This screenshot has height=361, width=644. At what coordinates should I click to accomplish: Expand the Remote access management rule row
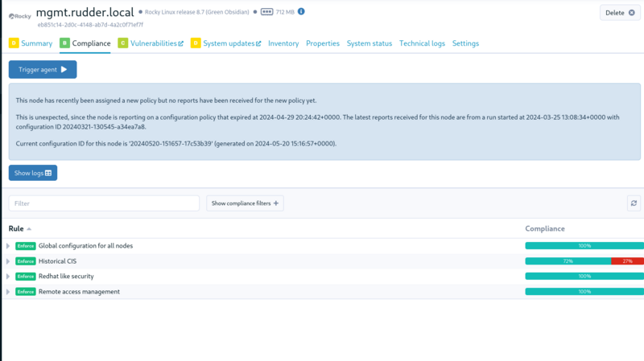pyautogui.click(x=8, y=292)
